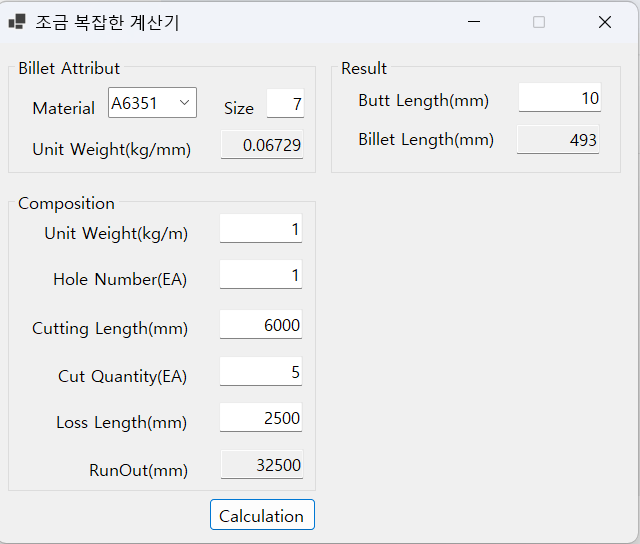Click the disabled maximize window icon
Screen dimensions: 640x544
pyautogui.click(x=539, y=22)
